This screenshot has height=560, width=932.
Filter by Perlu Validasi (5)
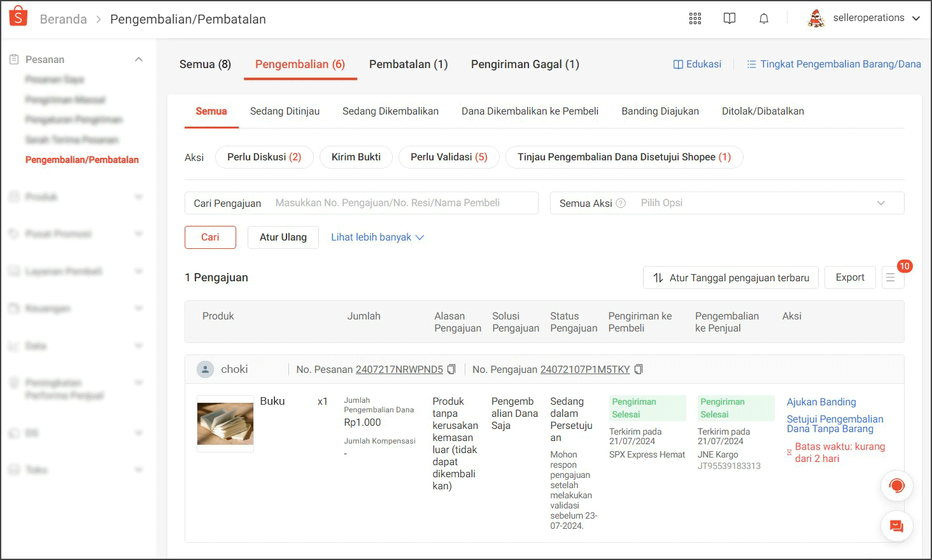click(448, 157)
